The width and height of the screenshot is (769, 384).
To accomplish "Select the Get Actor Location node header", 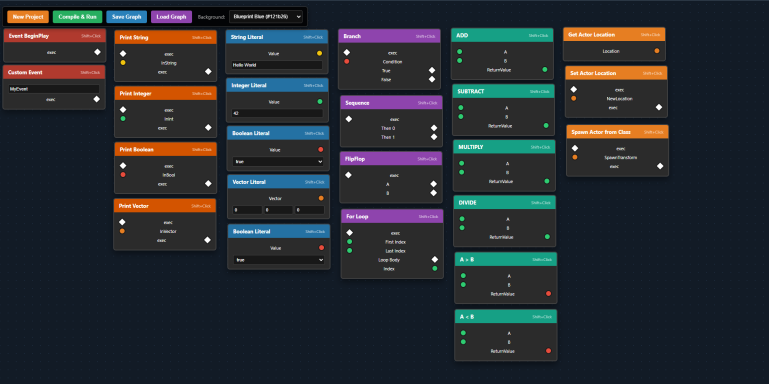I will coord(614,35).
